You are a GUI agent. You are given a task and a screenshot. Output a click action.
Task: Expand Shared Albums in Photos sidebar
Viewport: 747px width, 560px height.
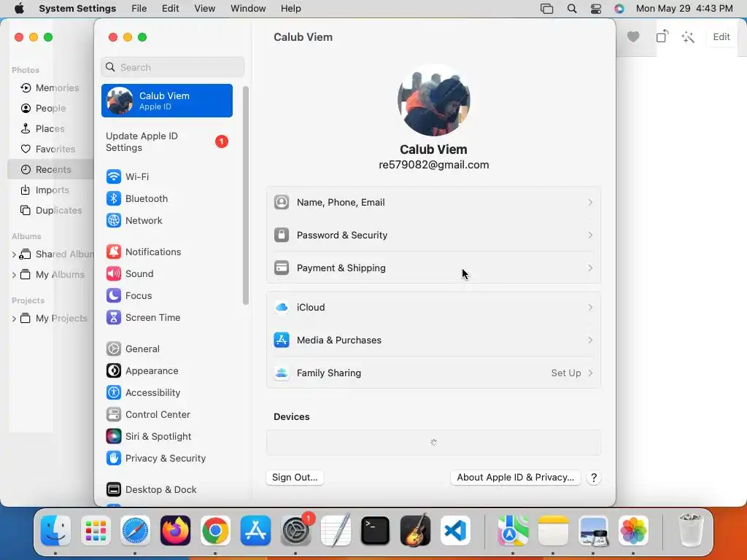point(14,254)
